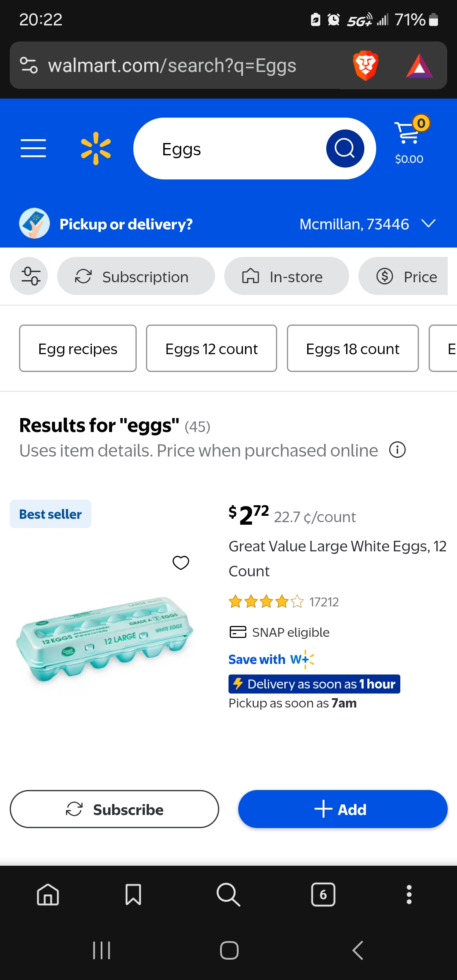Open browser three-dot overflow menu
The image size is (457, 980).
pyautogui.click(x=409, y=895)
